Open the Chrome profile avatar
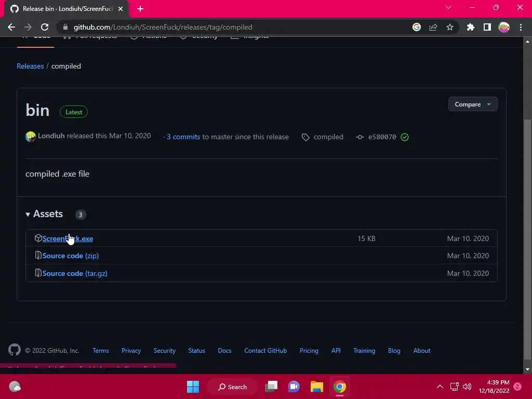The image size is (532, 399). coord(504,27)
